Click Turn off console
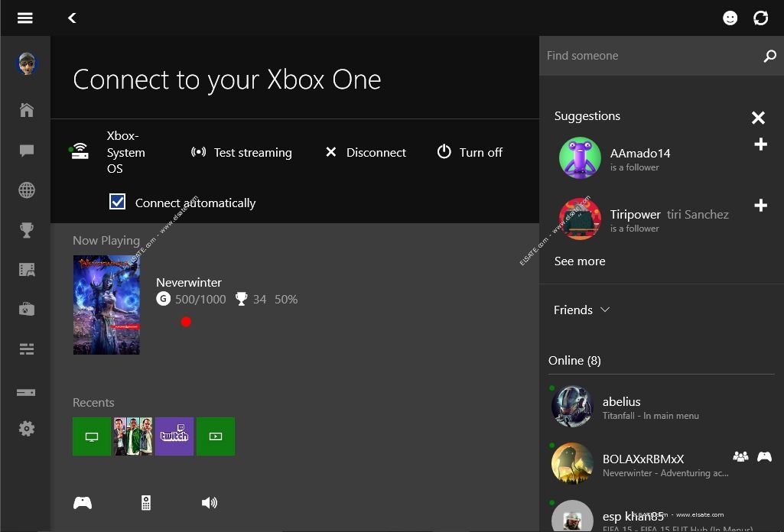The height and width of the screenshot is (532, 784). click(x=470, y=152)
